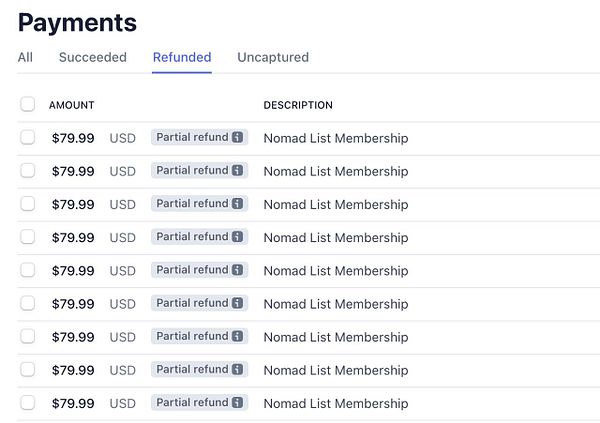Click the DESCRIPTION column header
This screenshot has width=600, height=423.
point(298,105)
